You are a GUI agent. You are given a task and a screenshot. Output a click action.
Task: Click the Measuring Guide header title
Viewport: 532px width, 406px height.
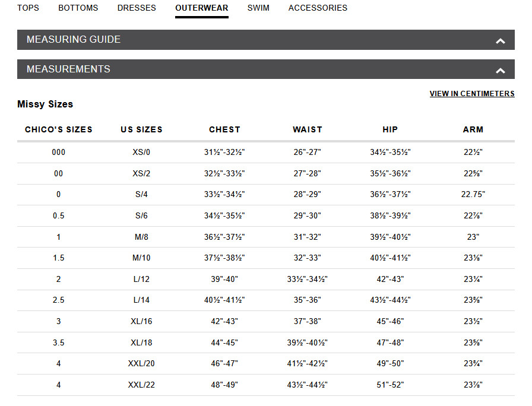point(74,40)
